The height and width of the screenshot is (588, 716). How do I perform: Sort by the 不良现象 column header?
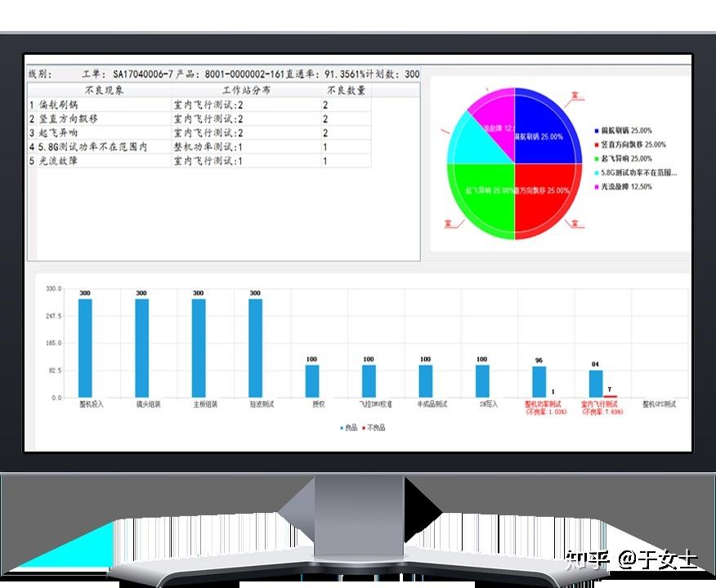104,91
